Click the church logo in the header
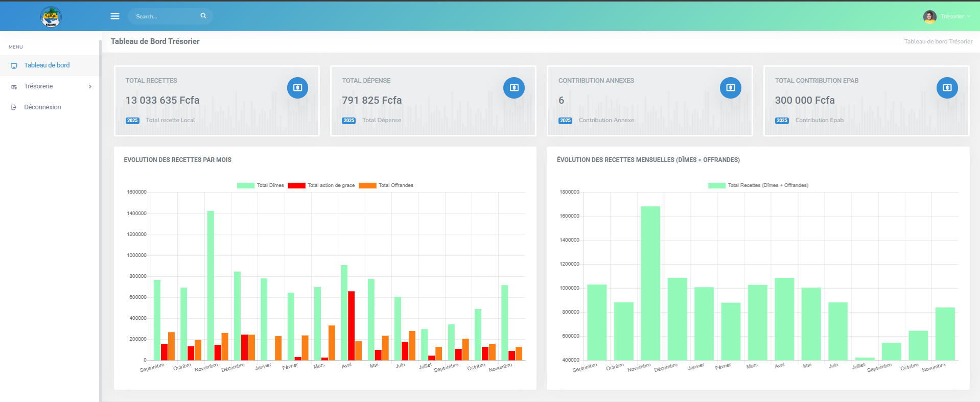The image size is (980, 402). (51, 17)
